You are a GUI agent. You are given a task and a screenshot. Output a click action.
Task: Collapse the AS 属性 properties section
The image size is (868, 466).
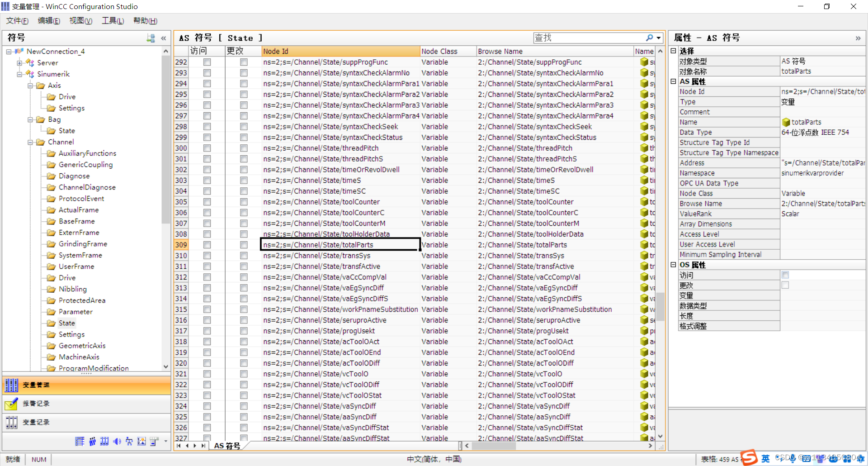(673, 81)
